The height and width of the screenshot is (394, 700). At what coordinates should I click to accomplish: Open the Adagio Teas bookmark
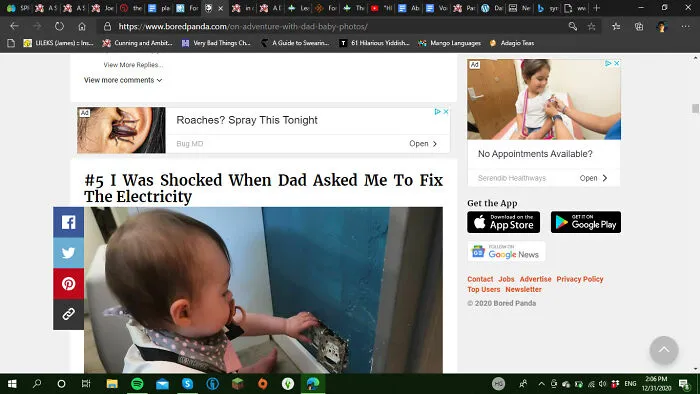pyautogui.click(x=512, y=43)
